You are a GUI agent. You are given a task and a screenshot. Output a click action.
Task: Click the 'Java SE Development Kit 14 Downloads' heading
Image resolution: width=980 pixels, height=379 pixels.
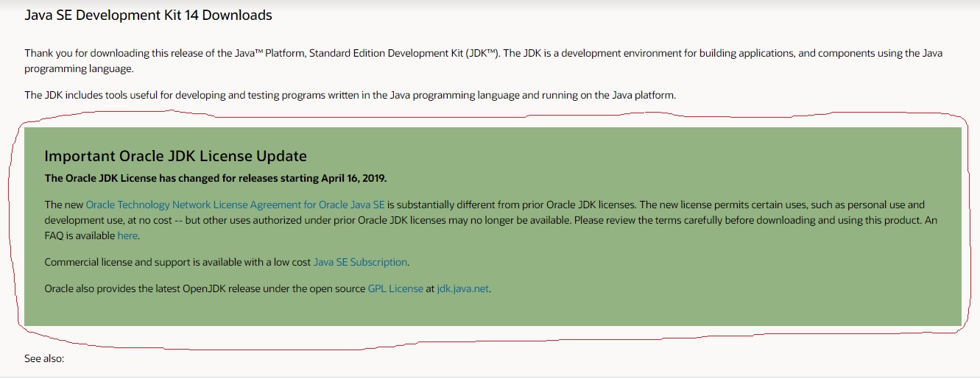click(x=148, y=15)
